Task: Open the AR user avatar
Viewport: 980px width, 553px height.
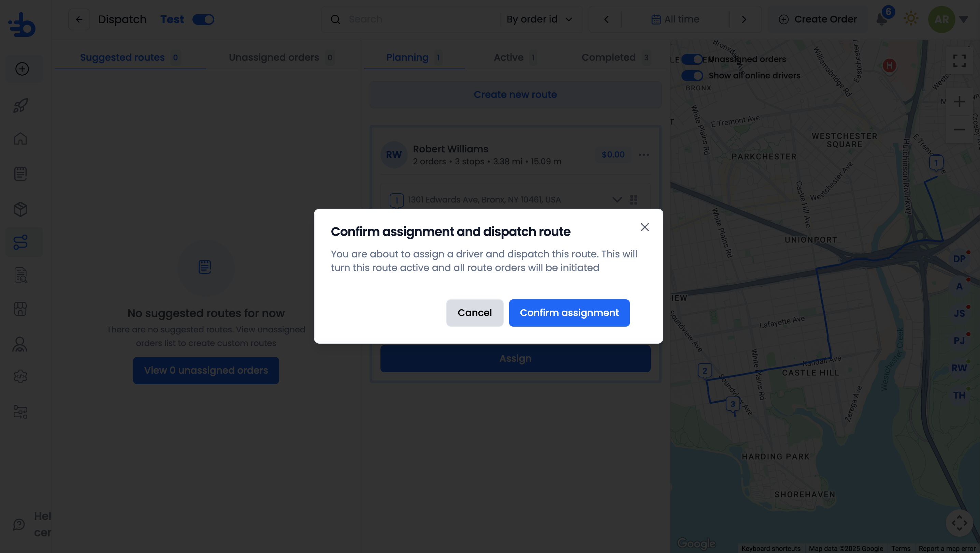Action: tap(941, 19)
